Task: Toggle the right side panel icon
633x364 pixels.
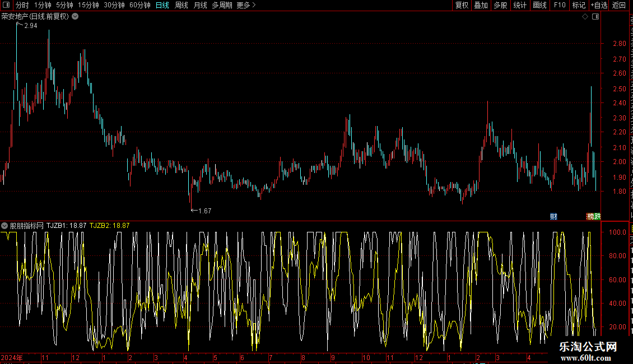Action: pos(595,17)
